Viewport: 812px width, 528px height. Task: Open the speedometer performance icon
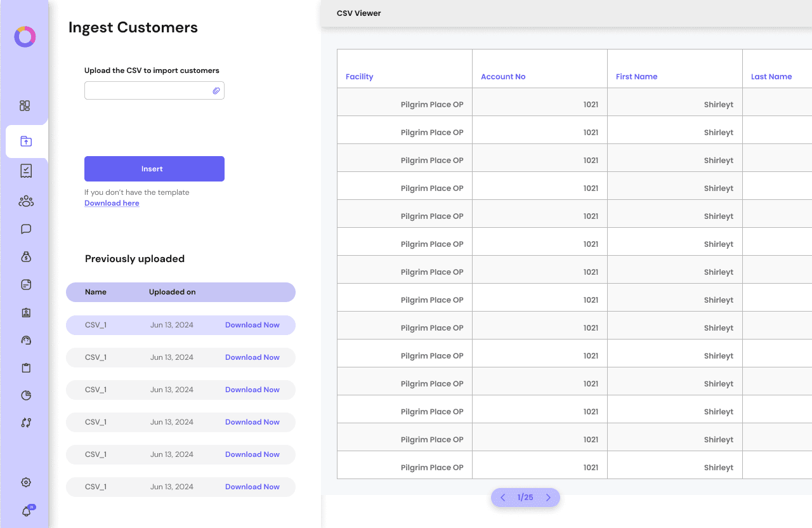25,340
